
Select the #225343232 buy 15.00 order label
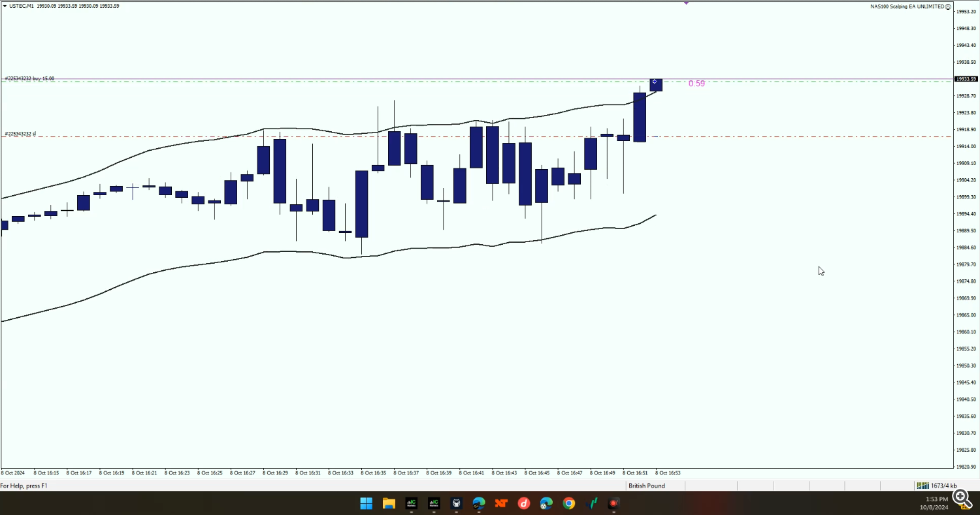tap(29, 78)
